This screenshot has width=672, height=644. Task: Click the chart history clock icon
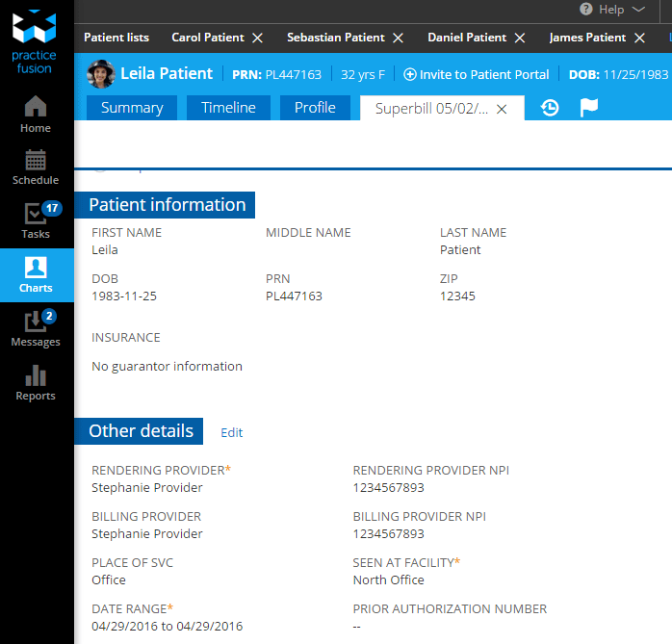click(x=550, y=108)
